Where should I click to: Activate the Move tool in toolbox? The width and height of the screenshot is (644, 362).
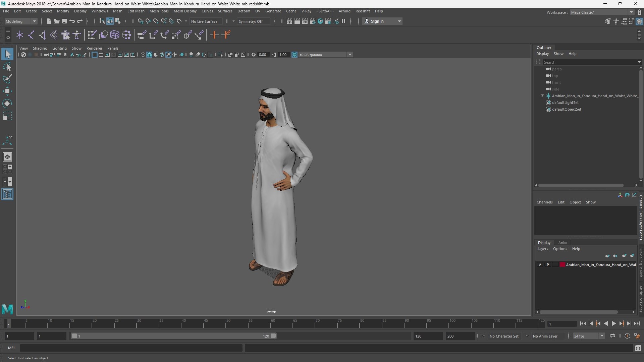[x=7, y=91]
